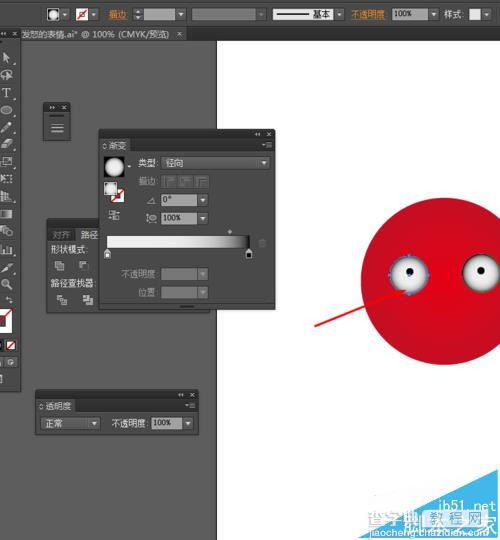
Task: Select the Gradient tool in toolbar
Action: 6,214
